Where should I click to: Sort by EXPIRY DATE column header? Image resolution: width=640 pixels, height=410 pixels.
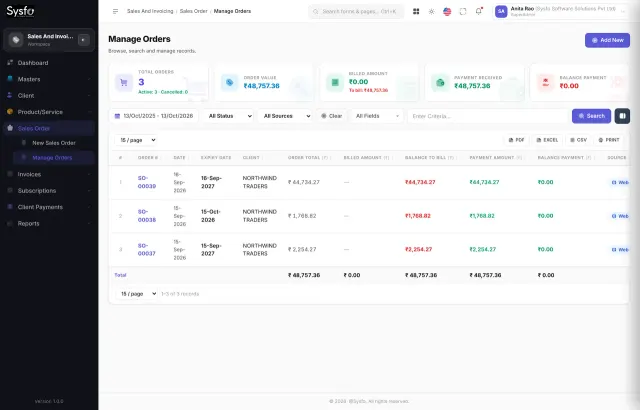click(216, 157)
